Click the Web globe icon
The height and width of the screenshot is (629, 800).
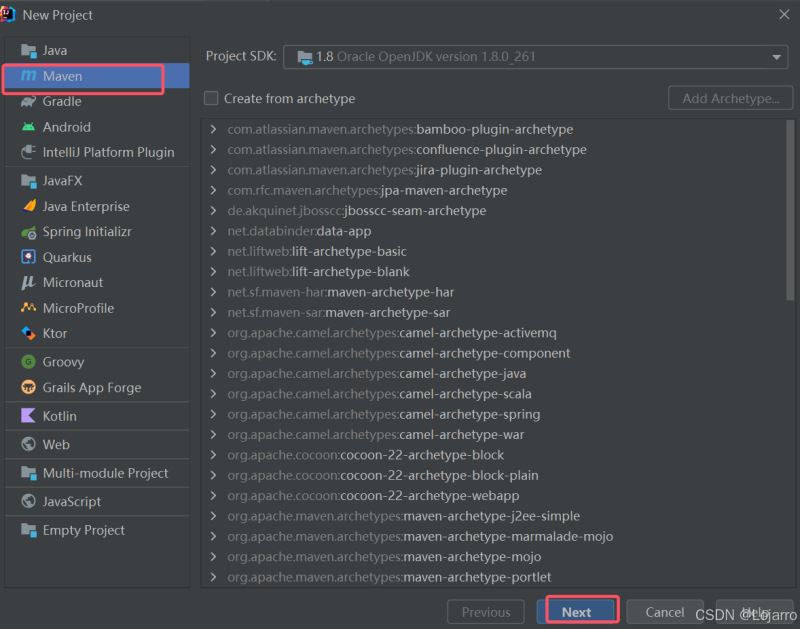pyautogui.click(x=29, y=444)
